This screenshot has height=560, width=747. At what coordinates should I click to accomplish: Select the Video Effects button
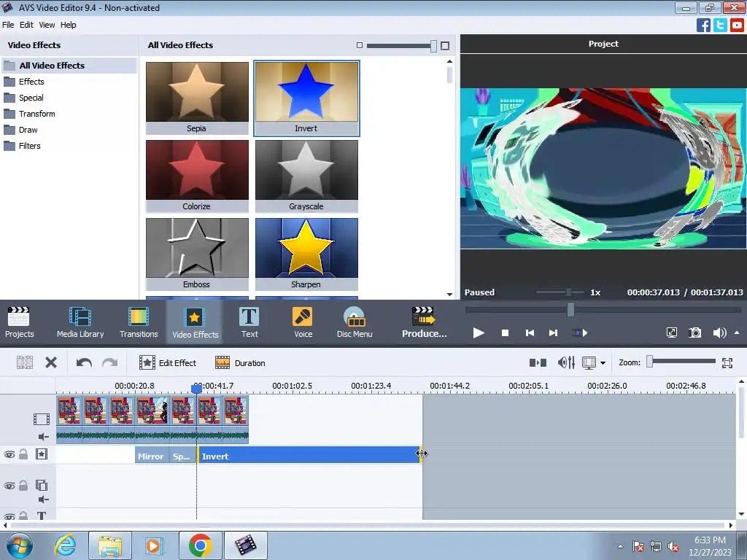click(195, 322)
